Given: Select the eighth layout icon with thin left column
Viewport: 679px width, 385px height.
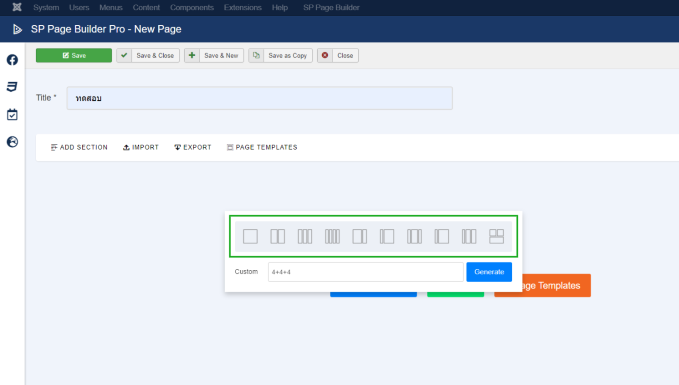Looking at the screenshot, I should (x=442, y=236).
